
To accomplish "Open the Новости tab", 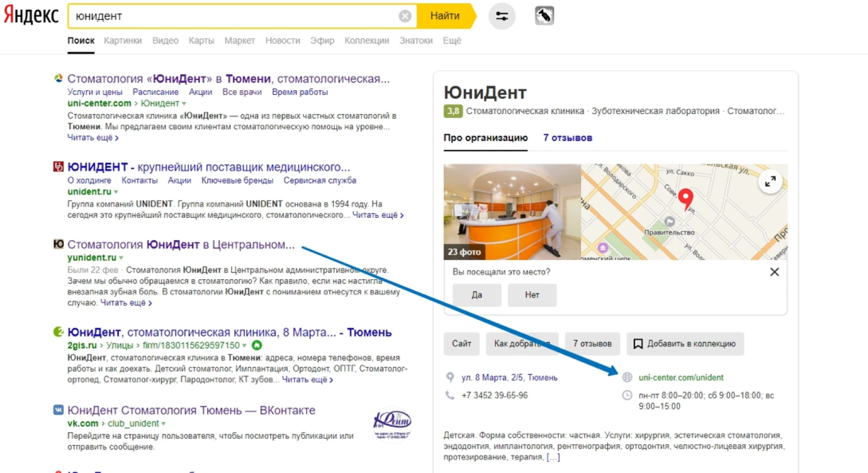I will 283,41.
